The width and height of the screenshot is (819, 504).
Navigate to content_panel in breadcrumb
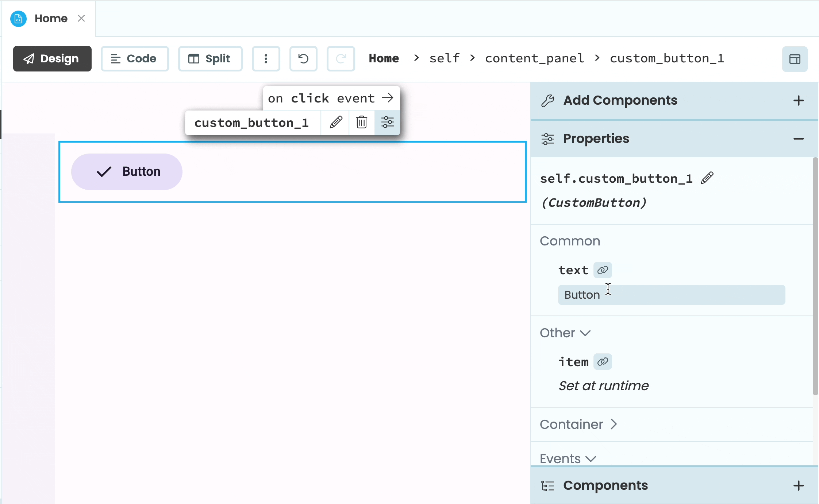(534, 58)
